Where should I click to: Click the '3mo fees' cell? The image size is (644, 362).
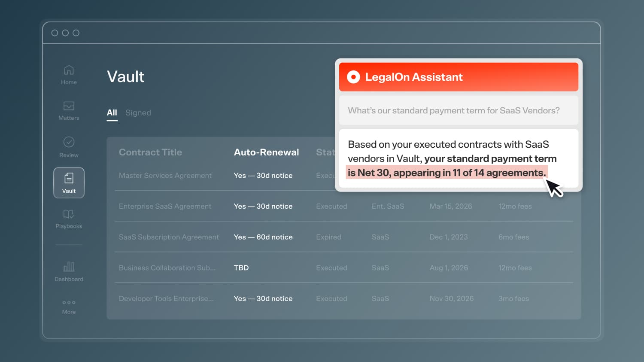pos(514,298)
